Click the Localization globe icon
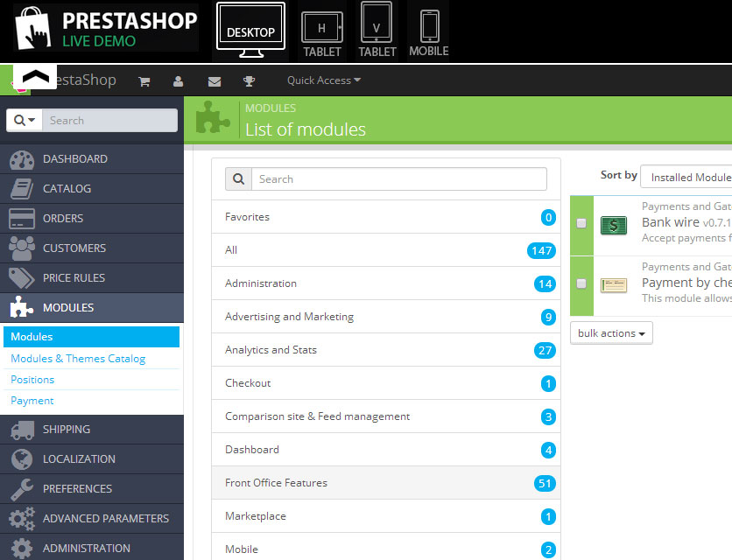 point(22,459)
